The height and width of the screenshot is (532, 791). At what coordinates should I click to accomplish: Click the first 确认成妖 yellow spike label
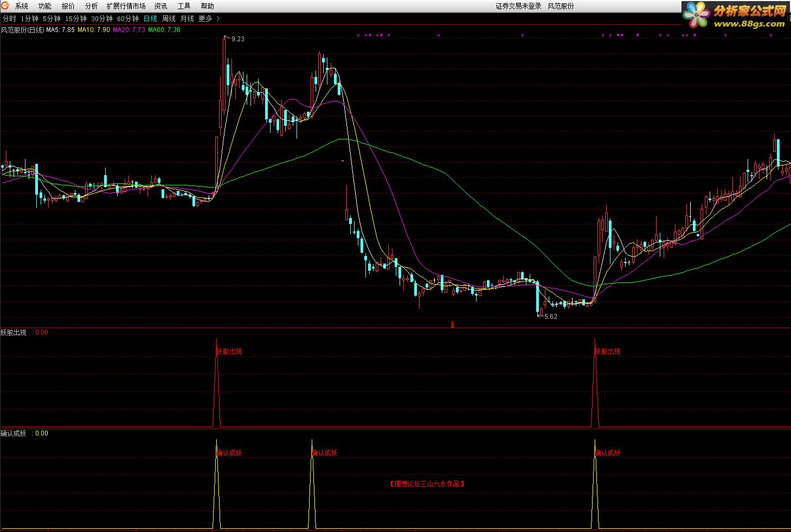tap(229, 453)
